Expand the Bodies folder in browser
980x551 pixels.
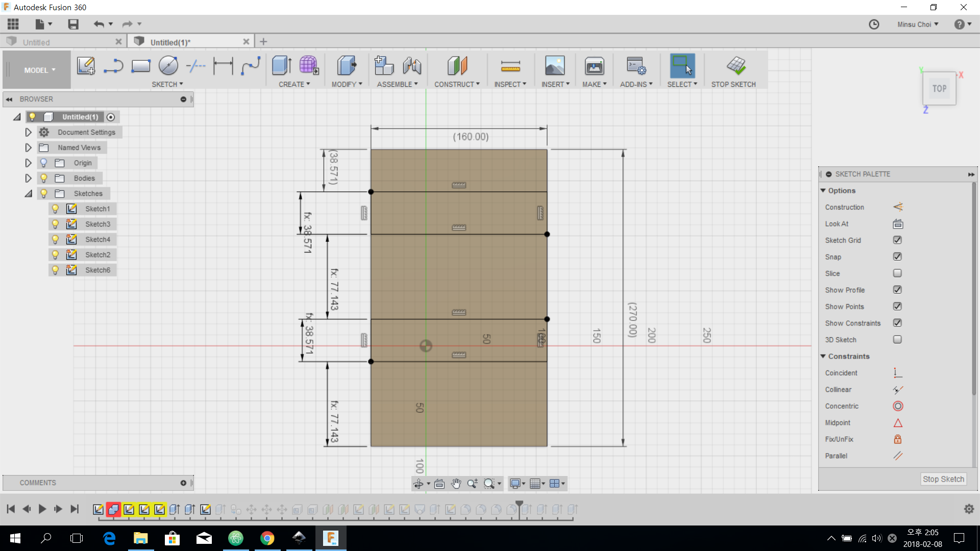(28, 178)
